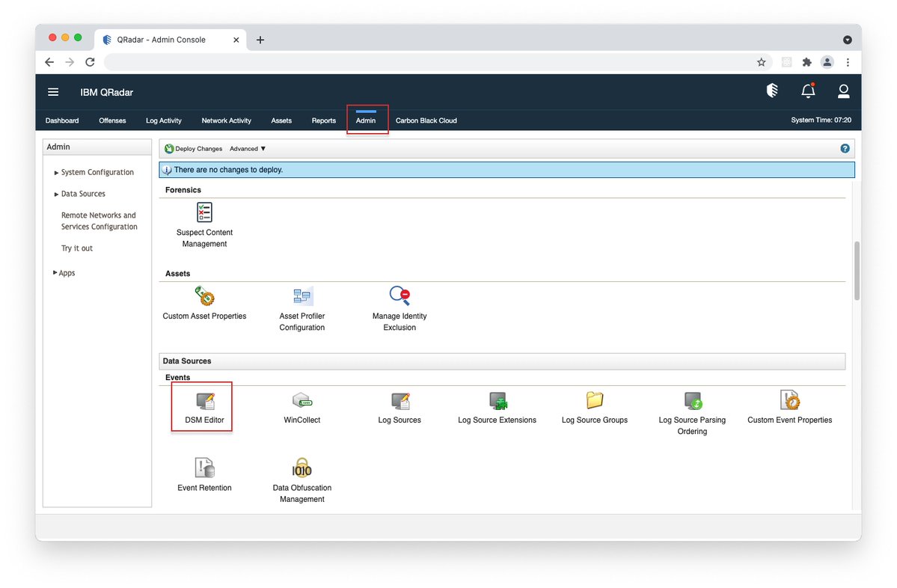The height and width of the screenshot is (588, 897).
Task: Click the Events section heading
Action: pos(177,378)
